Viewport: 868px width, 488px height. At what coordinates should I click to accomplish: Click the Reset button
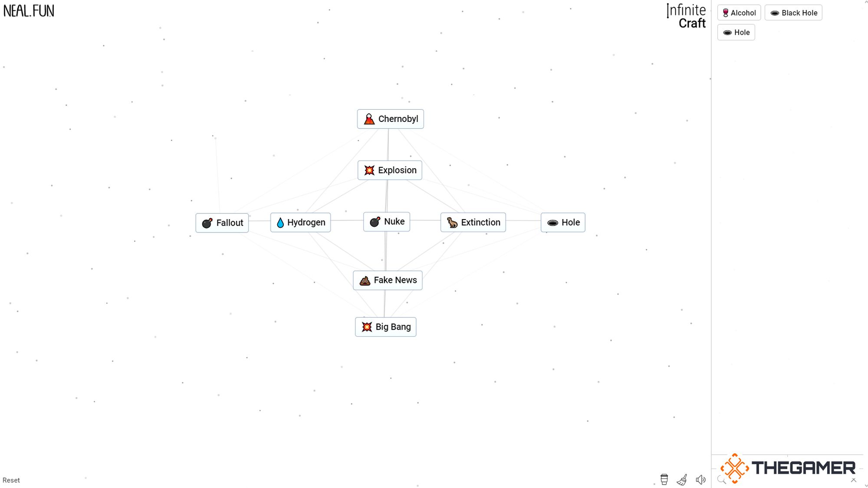[11, 480]
